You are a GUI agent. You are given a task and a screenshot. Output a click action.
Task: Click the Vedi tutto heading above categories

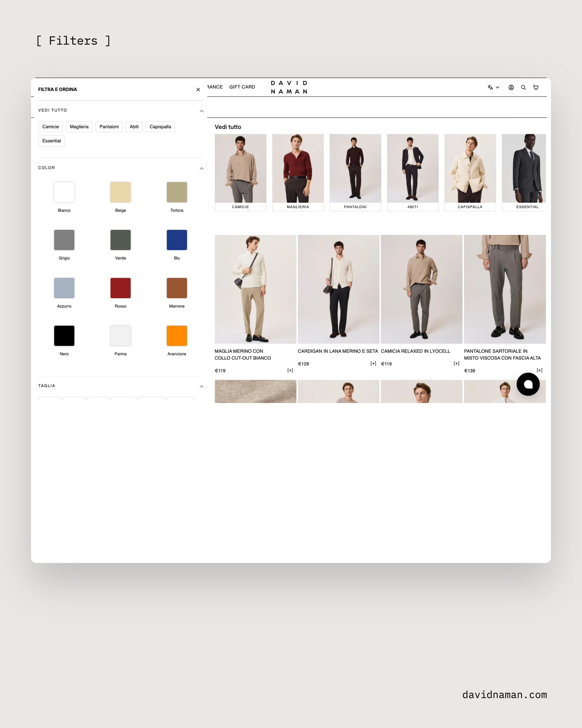coord(228,127)
